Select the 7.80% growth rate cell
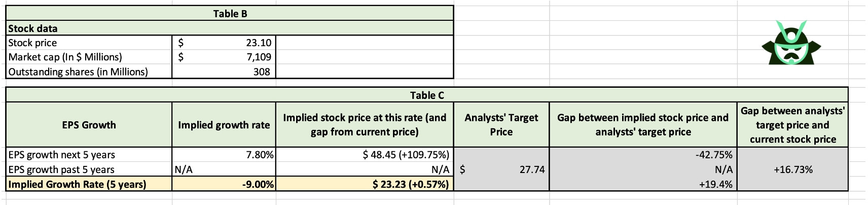Viewport: 868px width, 205px height. [260, 155]
